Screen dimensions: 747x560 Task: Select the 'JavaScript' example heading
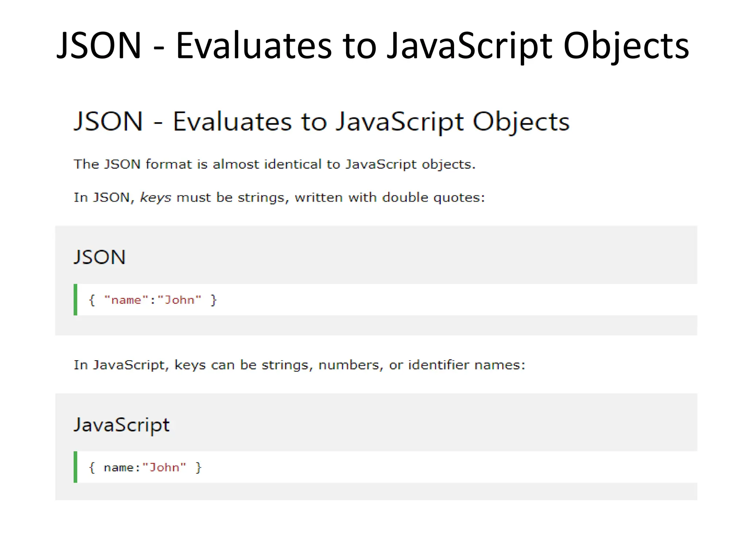(121, 425)
